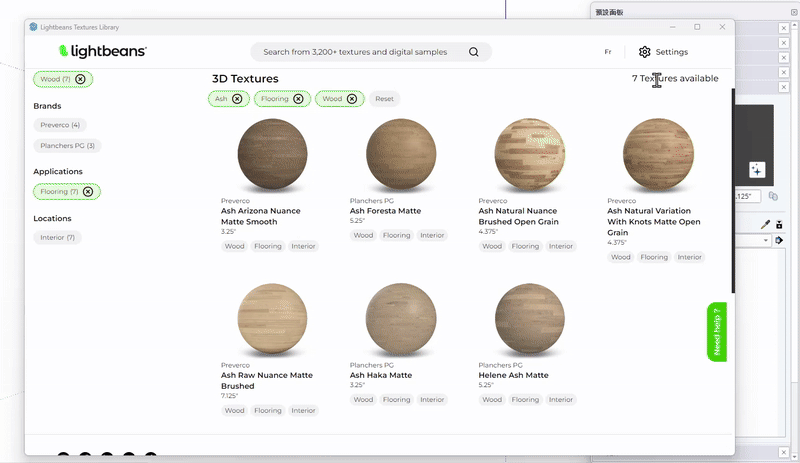The image size is (800, 463).
Task: Filter by Planchers PG (3) brand
Action: point(67,145)
